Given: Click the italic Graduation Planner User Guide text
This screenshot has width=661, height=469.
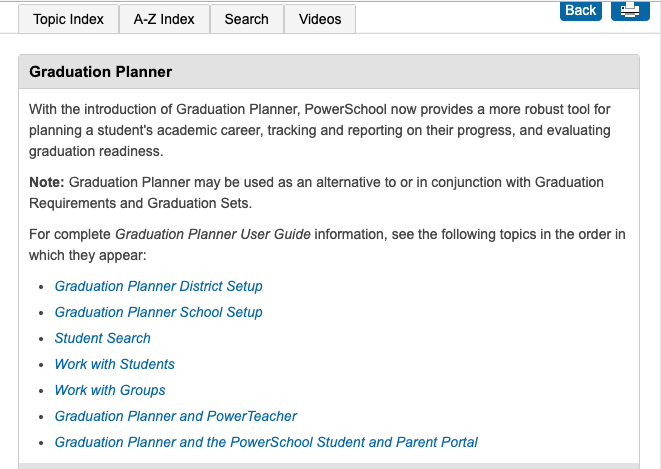Looking at the screenshot, I should pos(213,234).
